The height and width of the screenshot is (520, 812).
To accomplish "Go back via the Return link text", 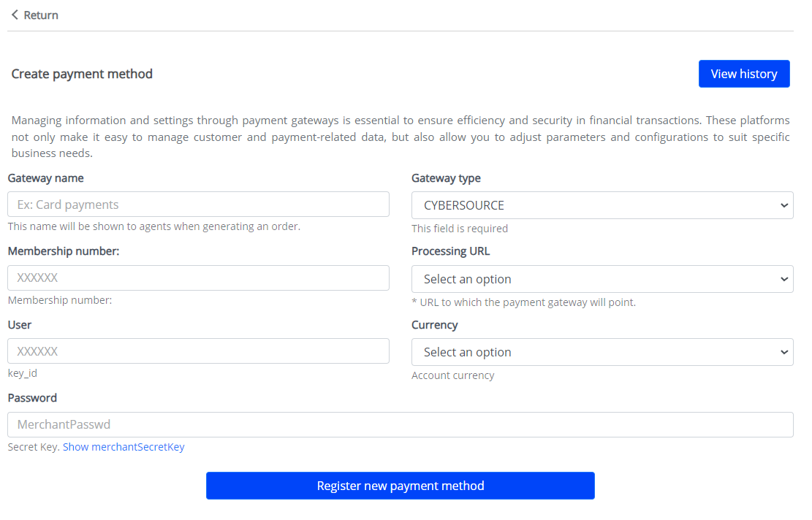I will tap(41, 15).
